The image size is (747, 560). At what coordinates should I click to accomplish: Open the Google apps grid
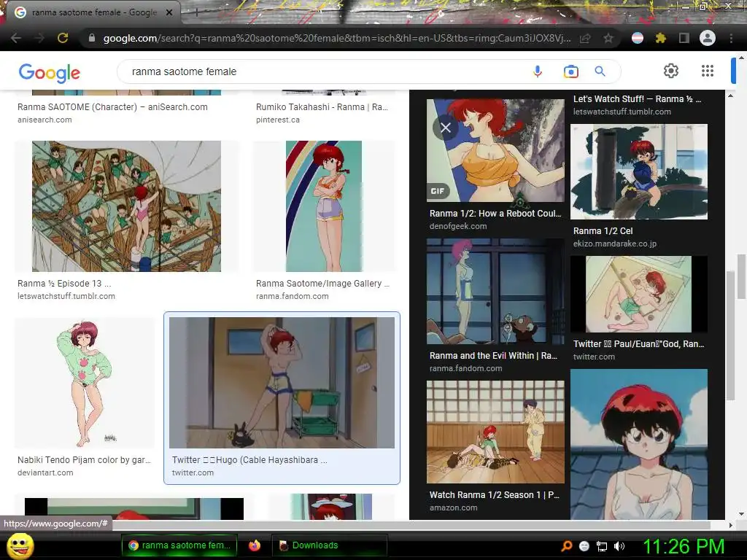(x=708, y=71)
